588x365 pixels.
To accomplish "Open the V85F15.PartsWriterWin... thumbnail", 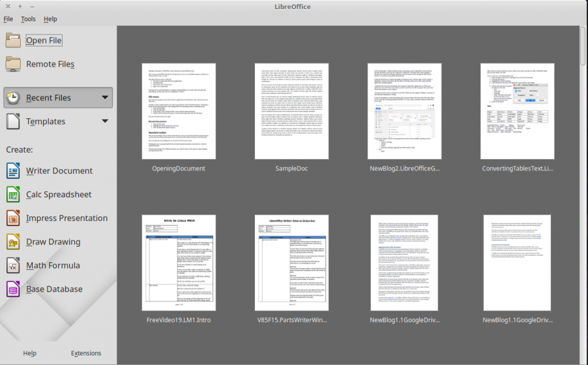I will coord(292,263).
